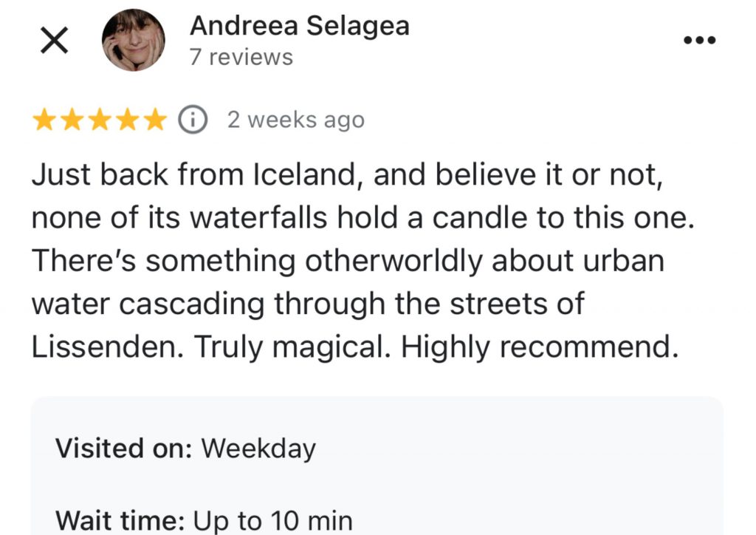Click the '2 weeks ago' timestamp
Screen dimensions: 756x535
[295, 120]
